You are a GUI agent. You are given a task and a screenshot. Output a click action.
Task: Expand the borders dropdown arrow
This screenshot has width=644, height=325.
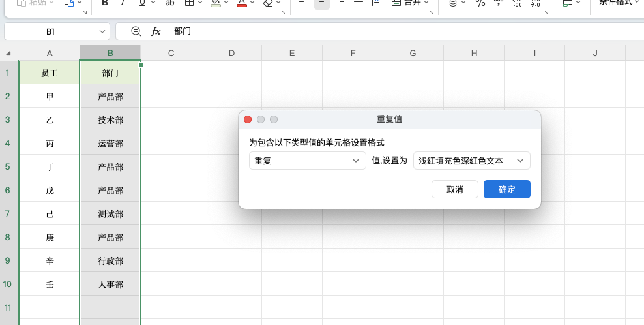click(200, 3)
